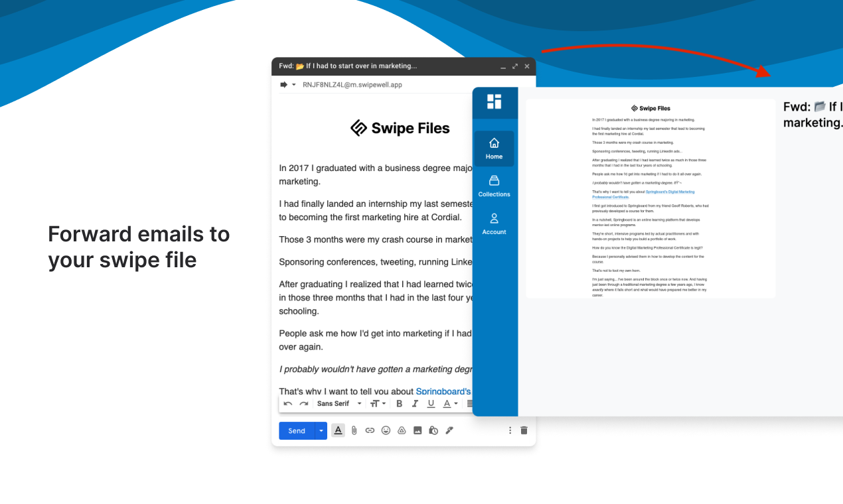
Task: Click 'Forward emails to your swipe file' heading
Action: (x=139, y=247)
